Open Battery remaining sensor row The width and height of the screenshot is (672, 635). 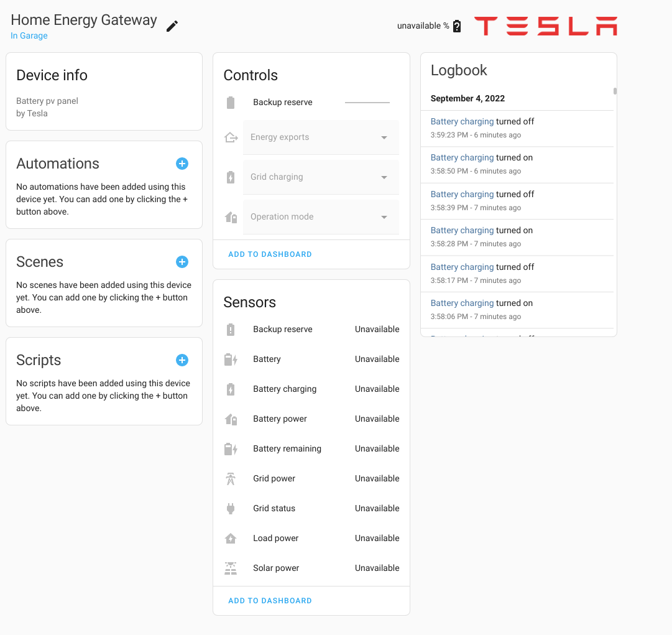[x=311, y=449]
